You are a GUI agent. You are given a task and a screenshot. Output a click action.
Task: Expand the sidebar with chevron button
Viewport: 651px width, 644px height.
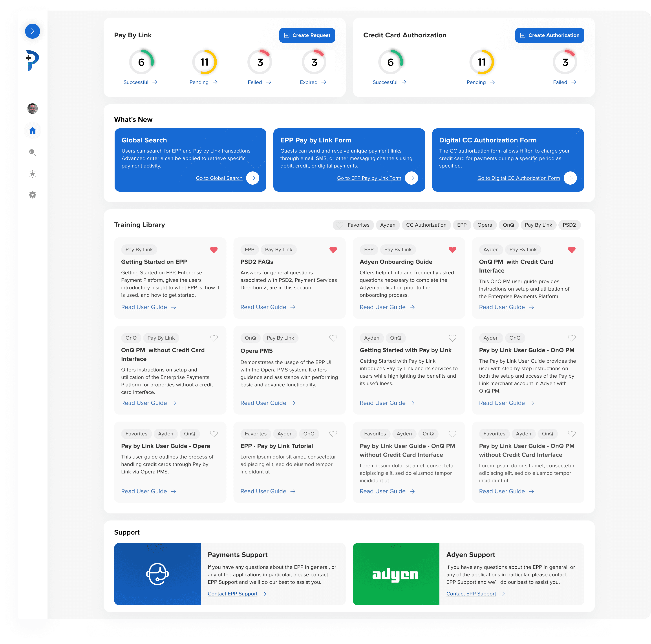[32, 31]
